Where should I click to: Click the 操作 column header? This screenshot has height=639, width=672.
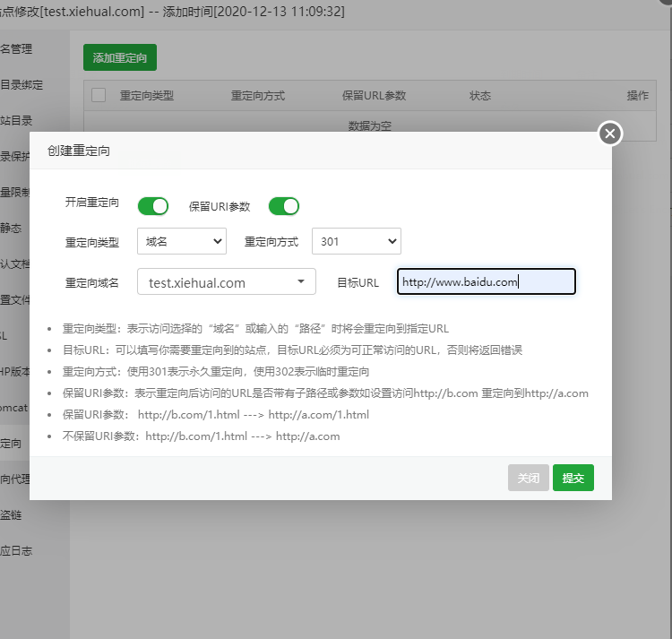coord(638,96)
